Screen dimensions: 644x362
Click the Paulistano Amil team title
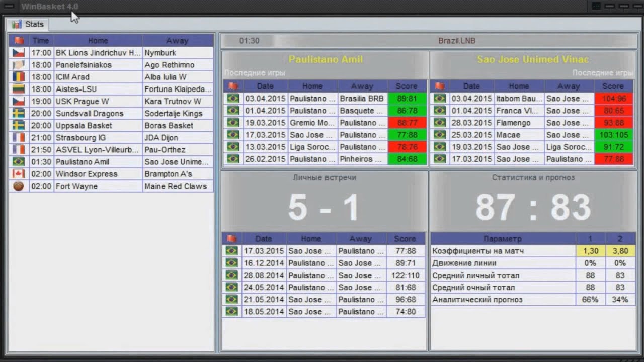coord(326,59)
